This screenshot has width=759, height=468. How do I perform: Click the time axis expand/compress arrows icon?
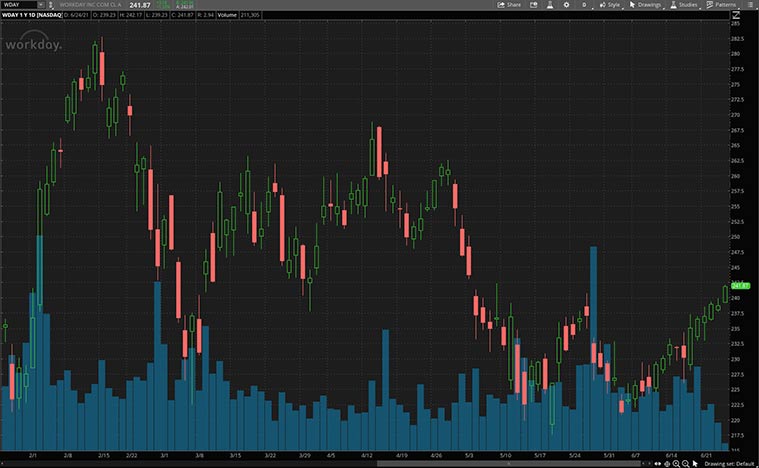point(657,464)
